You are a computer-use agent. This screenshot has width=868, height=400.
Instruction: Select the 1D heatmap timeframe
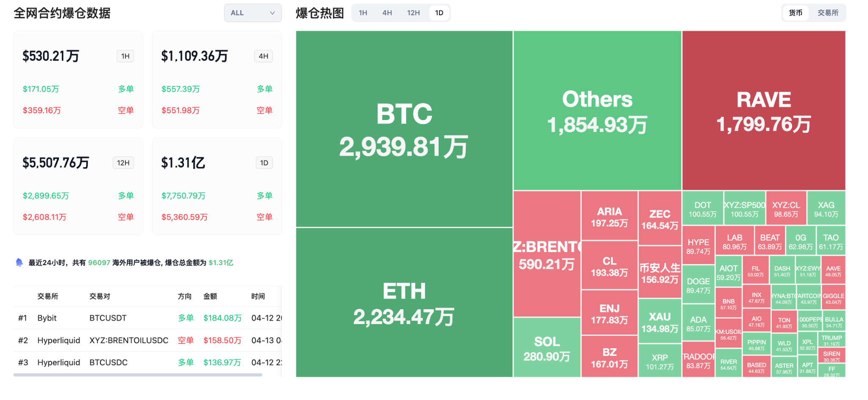[x=439, y=13]
